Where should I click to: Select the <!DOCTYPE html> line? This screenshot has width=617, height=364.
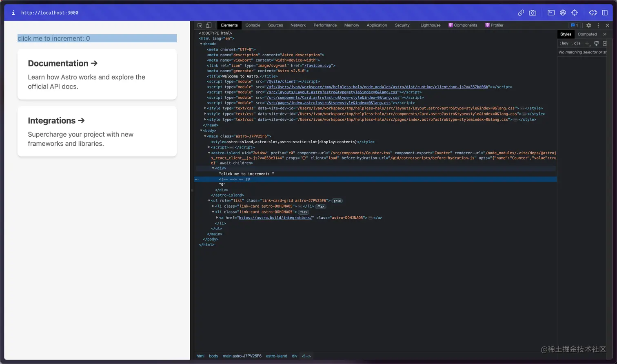click(x=215, y=33)
